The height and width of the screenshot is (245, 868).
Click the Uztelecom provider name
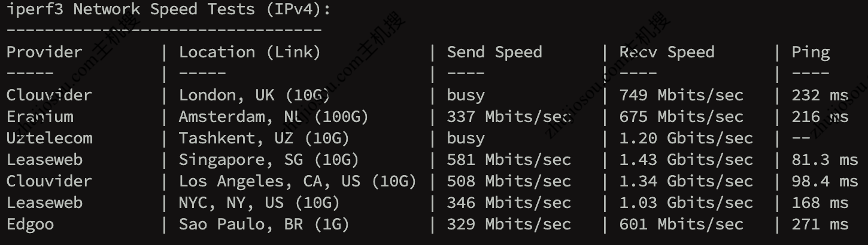[x=49, y=139]
